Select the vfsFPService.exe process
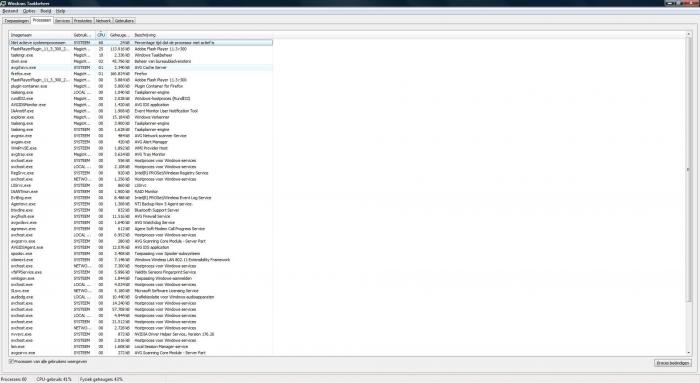 coord(141,272)
